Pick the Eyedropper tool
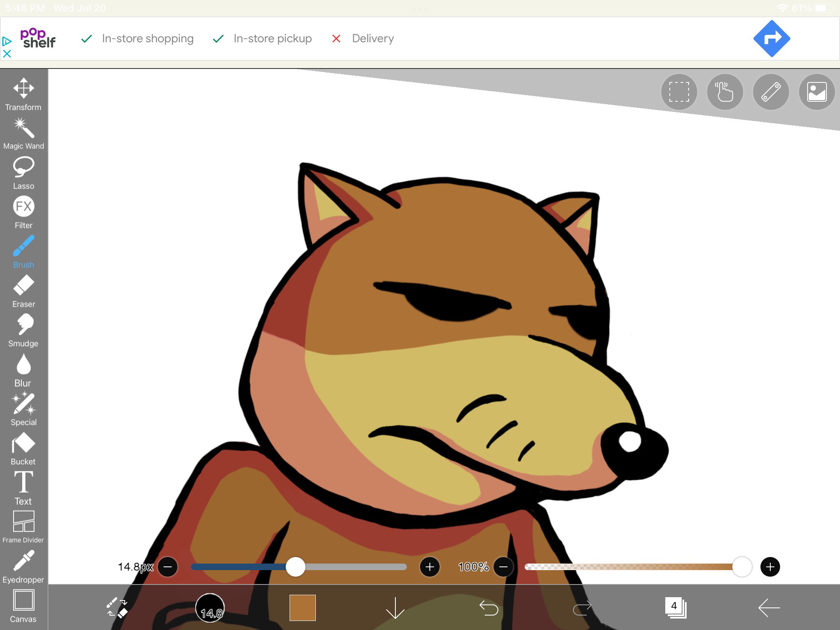Viewport: 840px width, 630px height. [23, 567]
